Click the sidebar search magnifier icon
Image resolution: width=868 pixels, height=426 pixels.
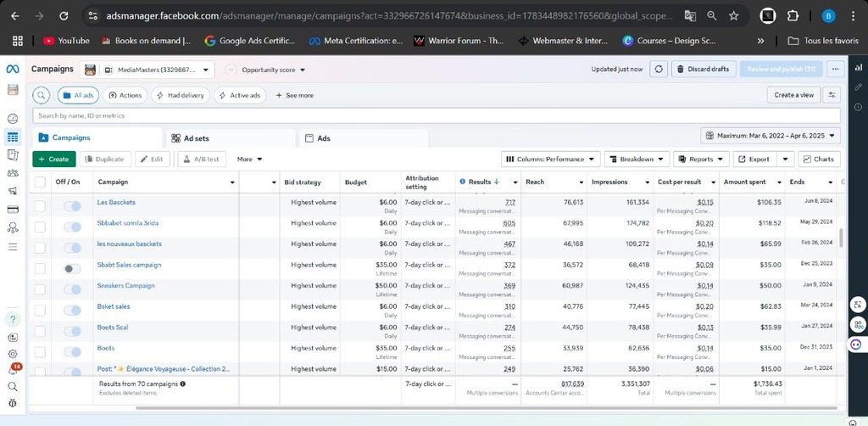coord(12,387)
